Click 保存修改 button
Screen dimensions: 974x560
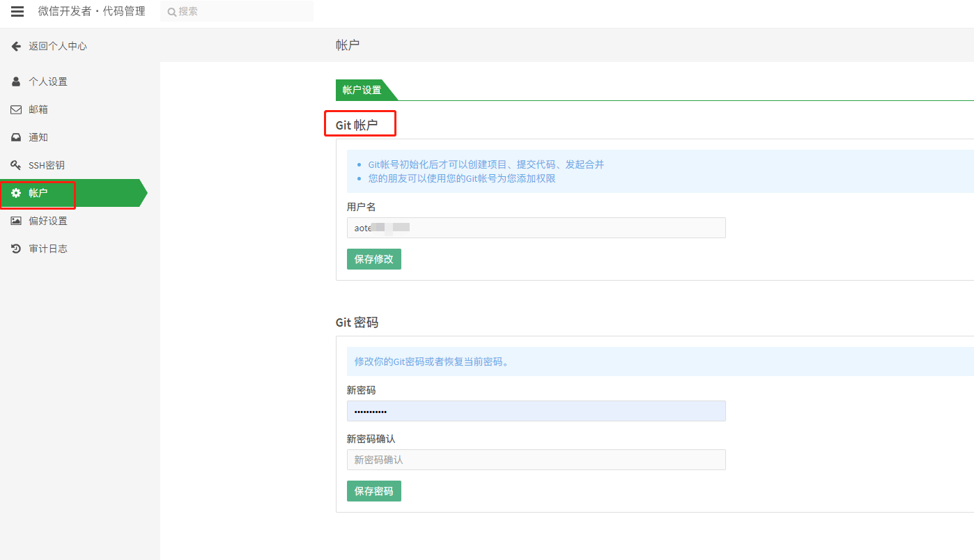374,259
